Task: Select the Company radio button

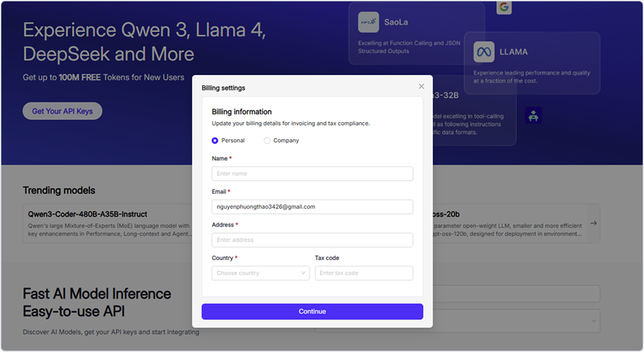Action: point(267,140)
